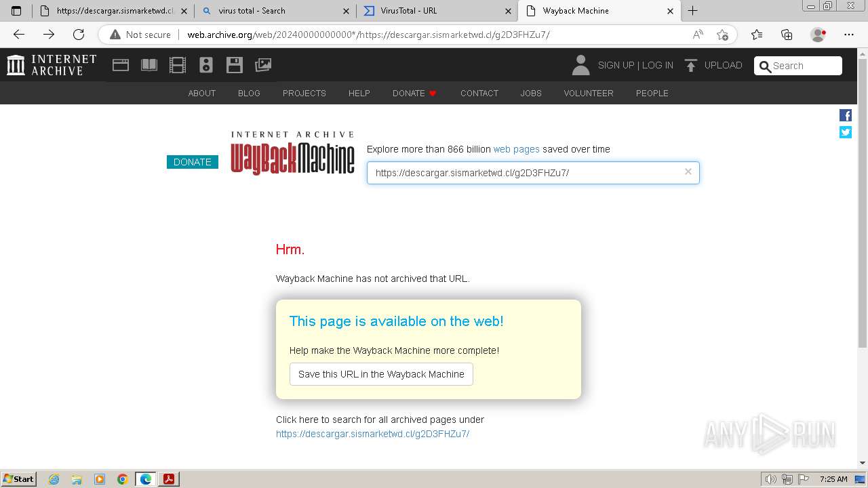Share page on Facebook
Viewport: 868px width, 488px height.
(x=846, y=115)
